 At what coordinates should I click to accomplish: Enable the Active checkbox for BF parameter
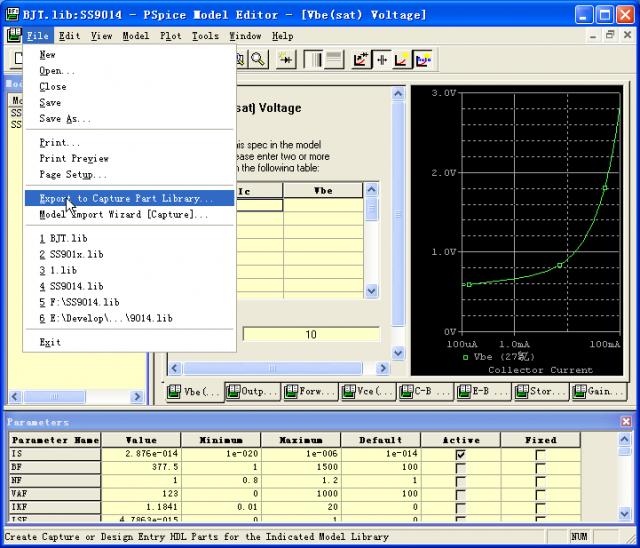460,470
